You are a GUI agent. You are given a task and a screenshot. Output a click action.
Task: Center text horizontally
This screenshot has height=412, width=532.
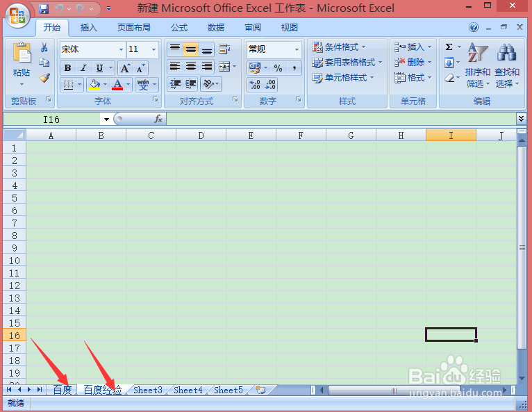(191, 67)
